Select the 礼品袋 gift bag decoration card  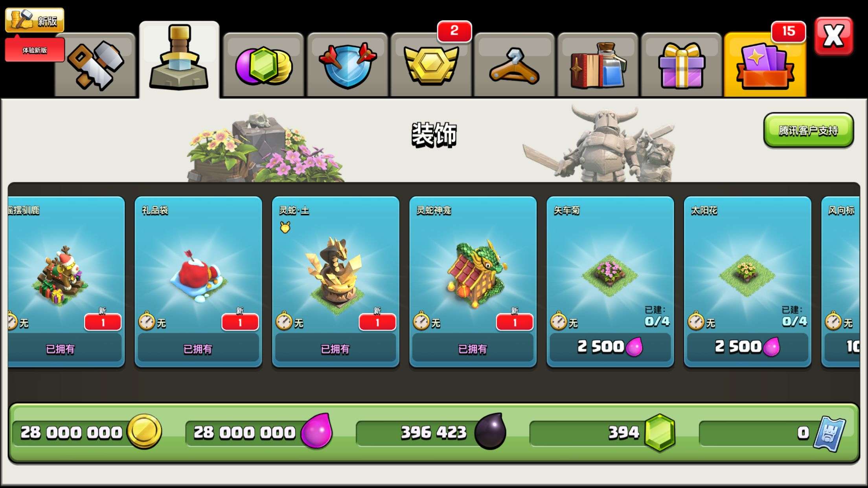[198, 282]
